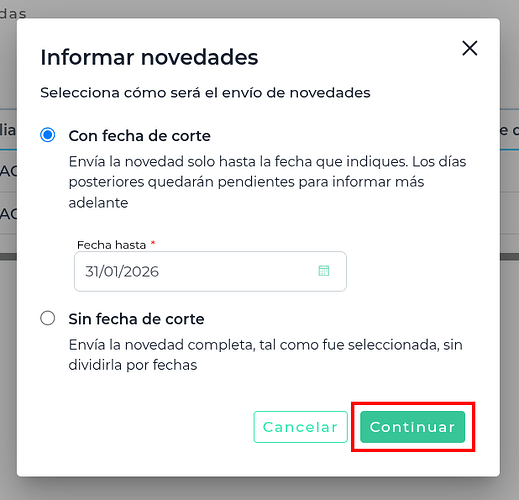519x500 pixels.
Task: Click the second AC row behind the dialog
Action: tap(8, 214)
